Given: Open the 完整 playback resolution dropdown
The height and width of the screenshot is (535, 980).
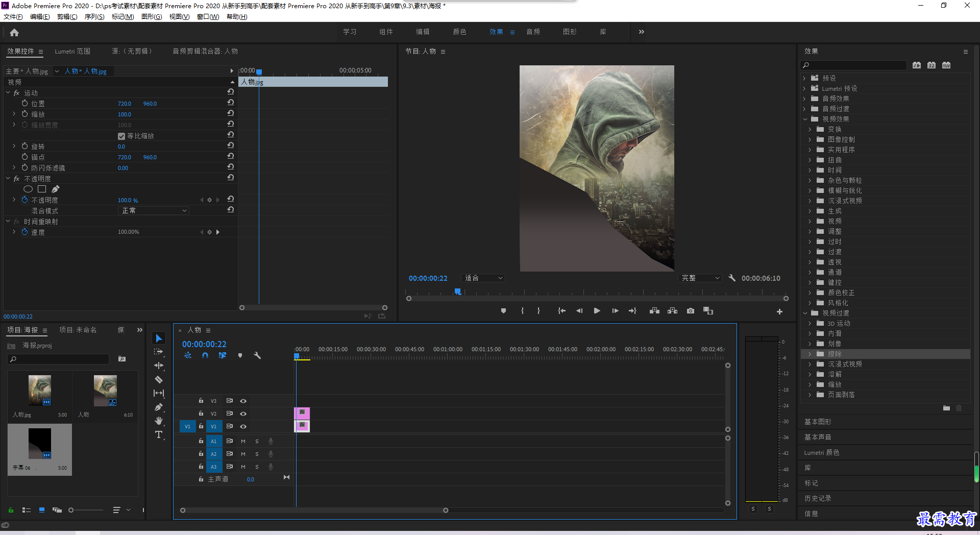Looking at the screenshot, I should 700,278.
